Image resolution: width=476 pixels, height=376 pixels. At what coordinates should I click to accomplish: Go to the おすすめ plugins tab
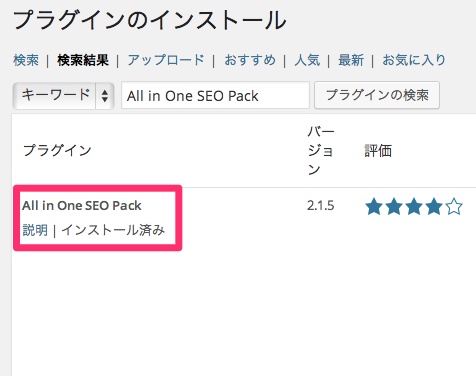tap(250, 60)
